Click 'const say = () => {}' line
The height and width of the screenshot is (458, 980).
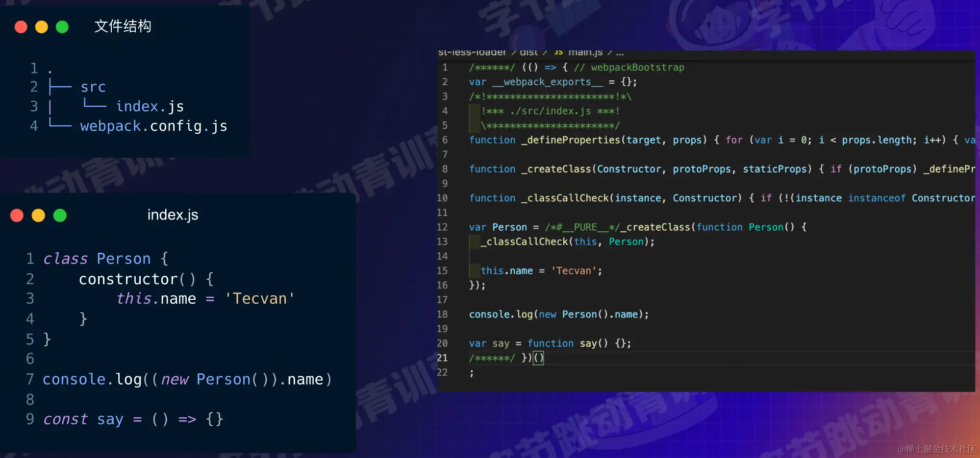coord(133,419)
